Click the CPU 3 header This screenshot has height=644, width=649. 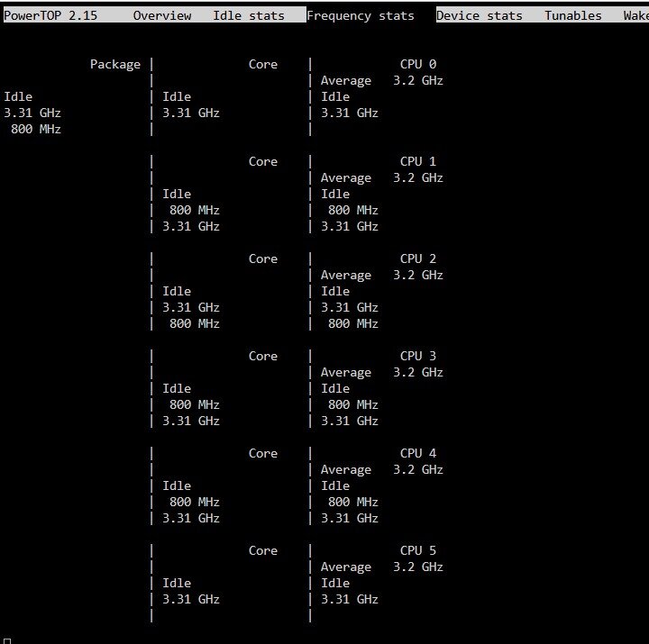click(x=418, y=356)
